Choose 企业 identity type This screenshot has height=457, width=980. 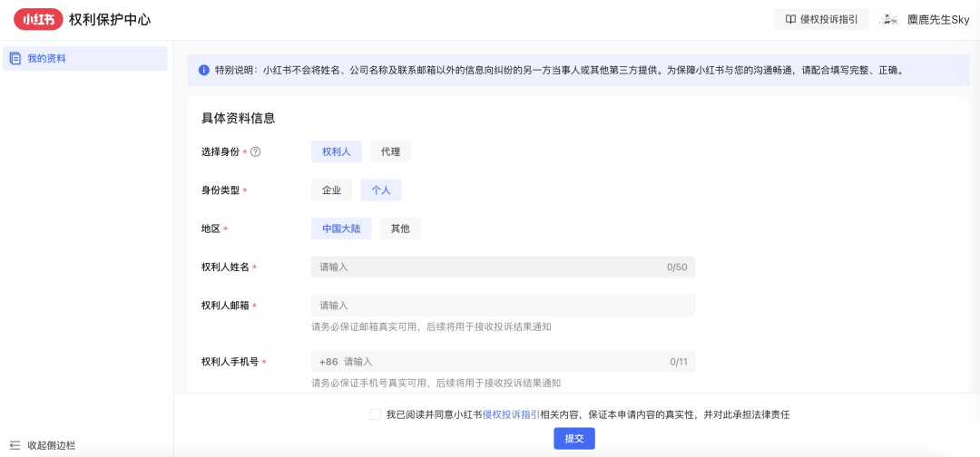[331, 190]
